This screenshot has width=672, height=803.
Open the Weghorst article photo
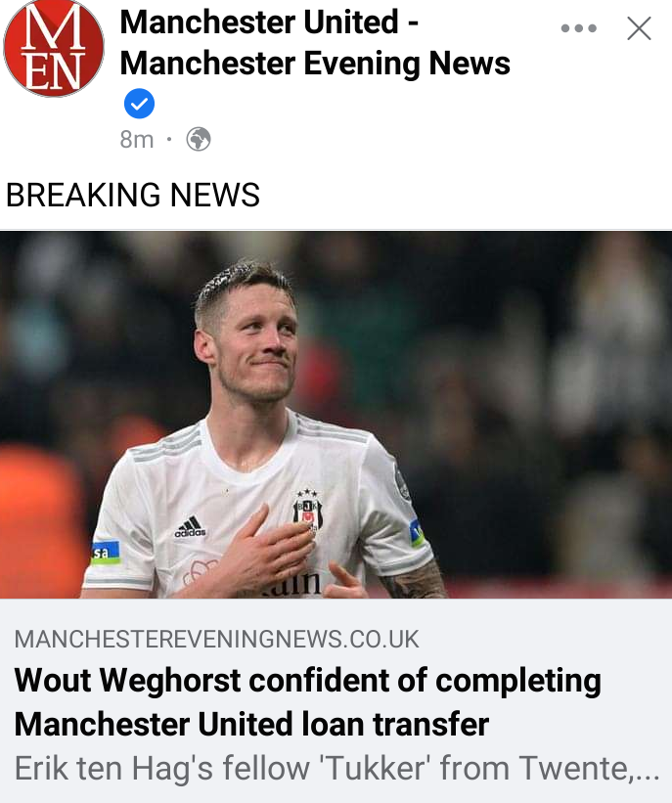click(x=336, y=415)
